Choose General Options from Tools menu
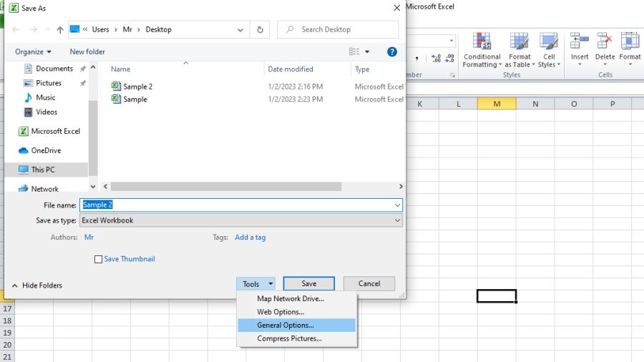 pos(285,326)
